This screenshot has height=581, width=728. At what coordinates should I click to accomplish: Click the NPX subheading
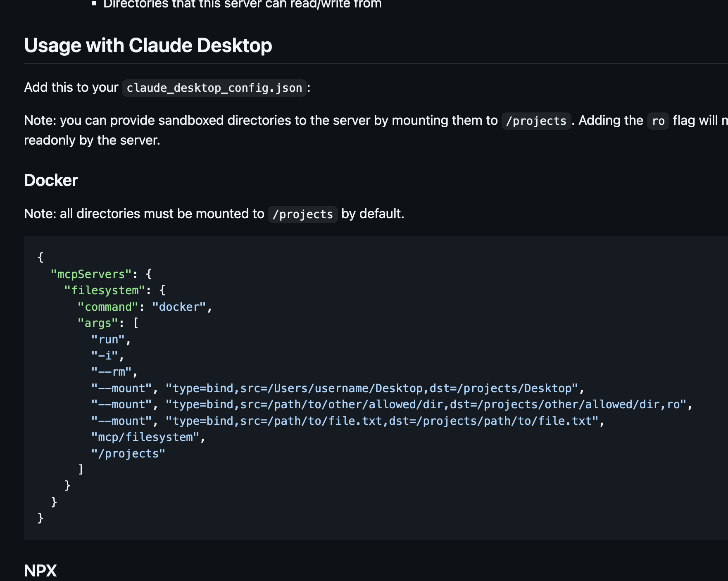pos(40,571)
